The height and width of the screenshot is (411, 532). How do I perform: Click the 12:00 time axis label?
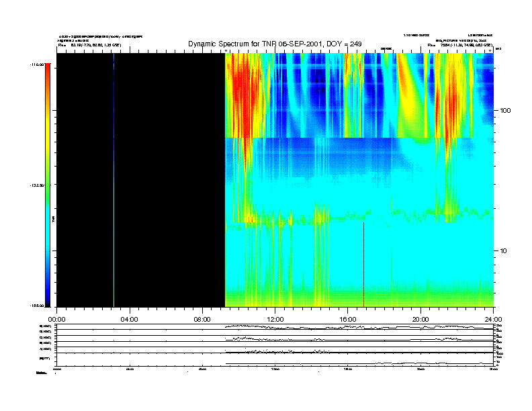pyautogui.click(x=275, y=320)
